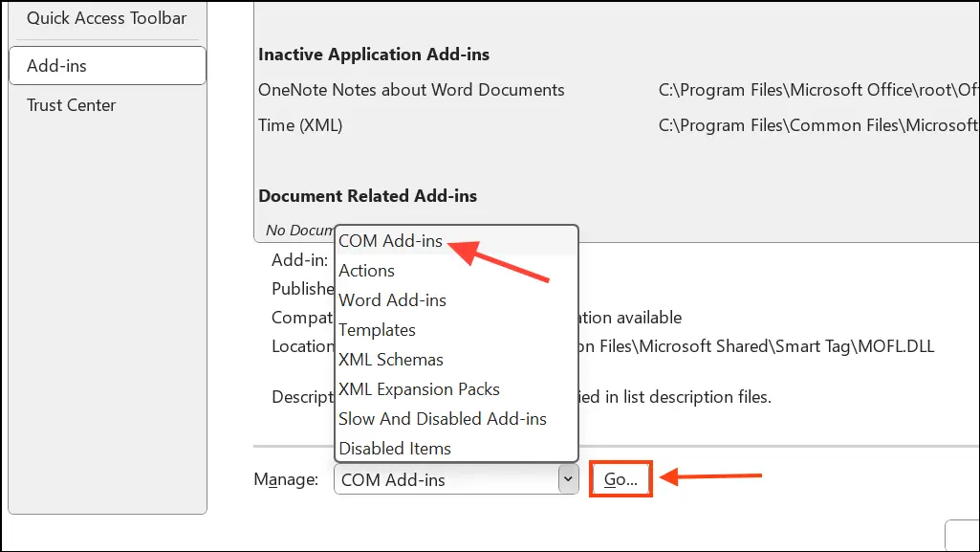The height and width of the screenshot is (552, 980).
Task: Choose XML Expansion Packs from the list
Action: tap(419, 389)
